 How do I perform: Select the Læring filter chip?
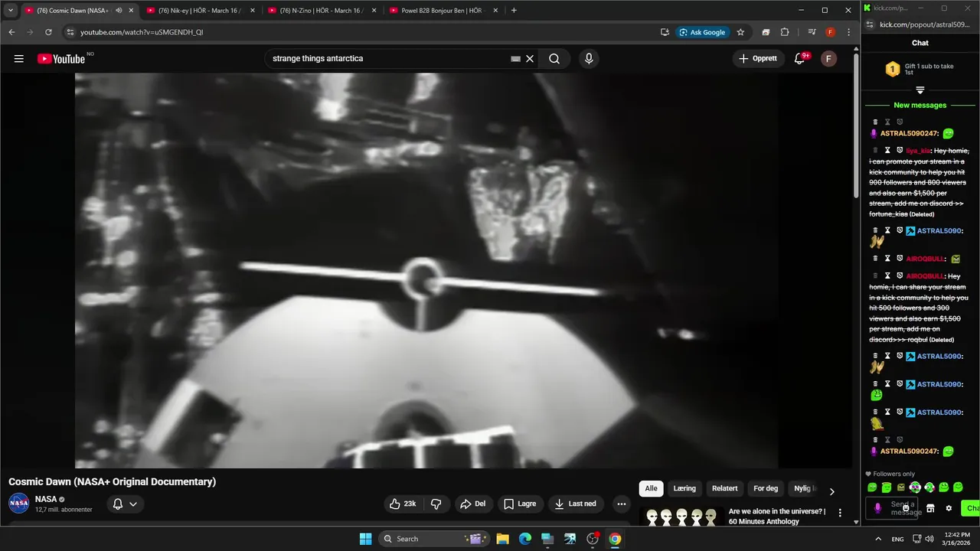coord(684,488)
